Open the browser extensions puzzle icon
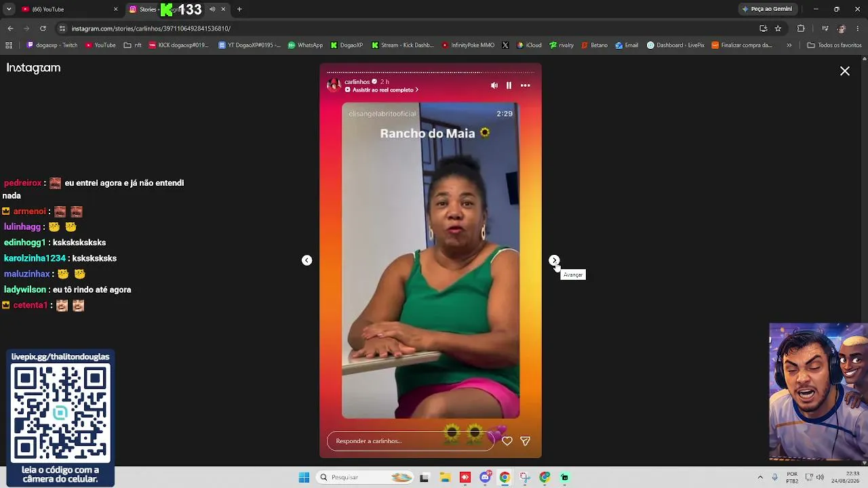868x488 pixels. pos(801,28)
